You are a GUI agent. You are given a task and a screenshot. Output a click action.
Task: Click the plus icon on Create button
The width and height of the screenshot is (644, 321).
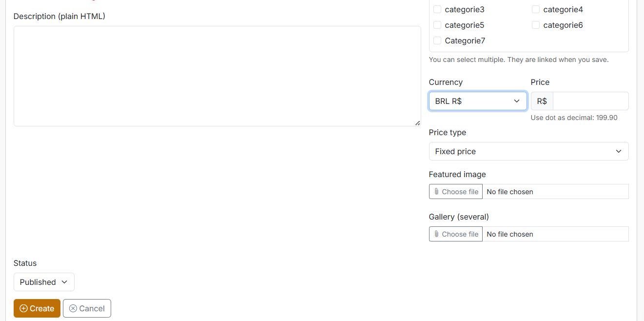(x=23, y=308)
